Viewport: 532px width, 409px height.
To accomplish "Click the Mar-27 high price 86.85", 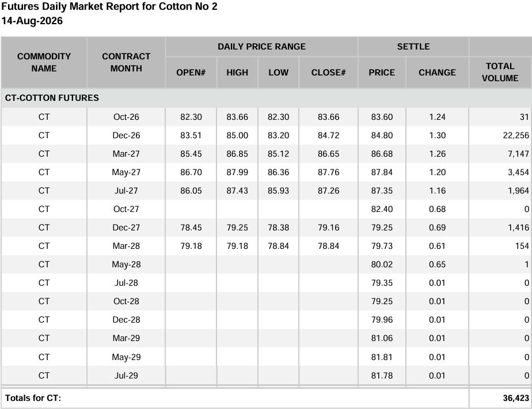I will coord(237,154).
